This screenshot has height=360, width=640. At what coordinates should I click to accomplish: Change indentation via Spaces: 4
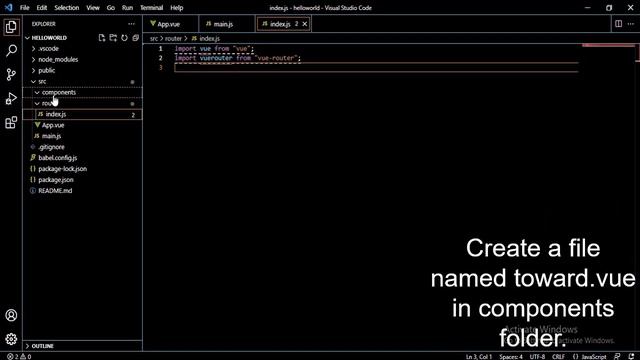tap(511, 356)
